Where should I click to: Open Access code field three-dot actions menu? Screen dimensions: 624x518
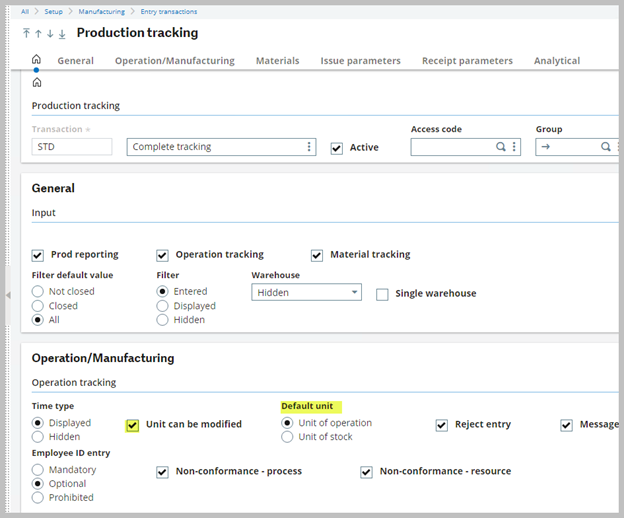coord(515,147)
